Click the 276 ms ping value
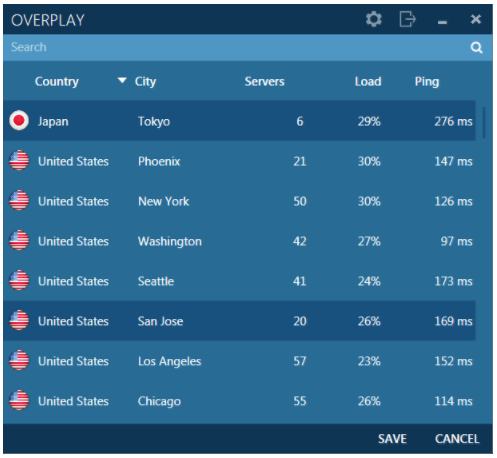Screen dimensions: 497x458 click(453, 122)
